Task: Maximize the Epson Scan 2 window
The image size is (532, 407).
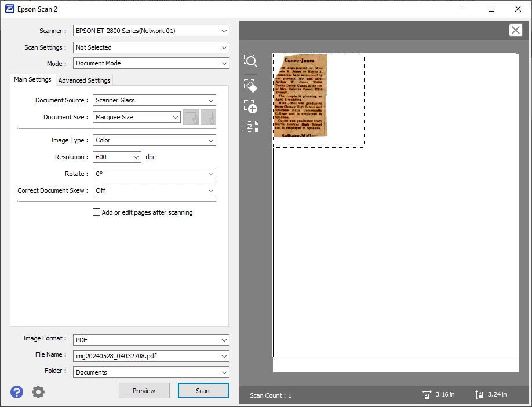Action: pos(491,9)
